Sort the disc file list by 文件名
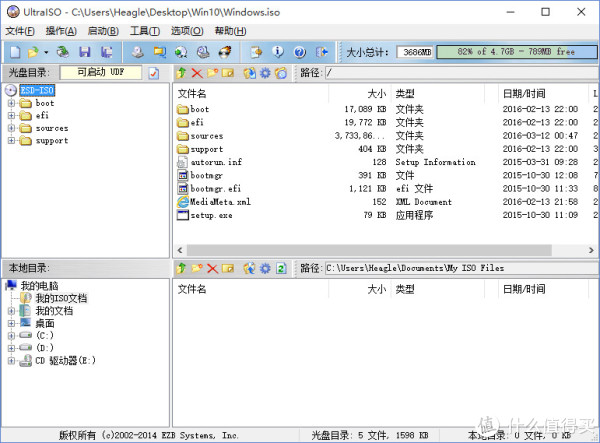Image resolution: width=600 pixels, height=443 pixels. [x=251, y=94]
